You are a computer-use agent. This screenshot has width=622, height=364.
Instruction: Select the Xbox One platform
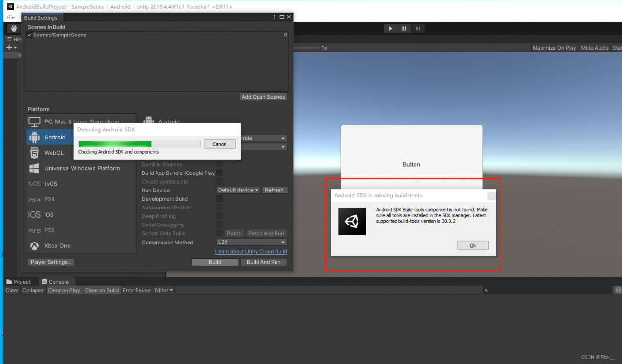(x=81, y=246)
